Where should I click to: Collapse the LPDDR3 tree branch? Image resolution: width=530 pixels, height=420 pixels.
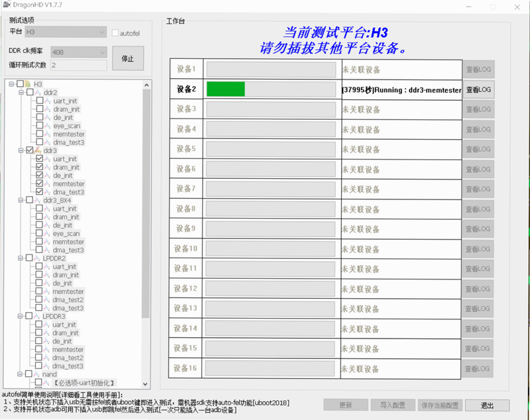pos(20,316)
